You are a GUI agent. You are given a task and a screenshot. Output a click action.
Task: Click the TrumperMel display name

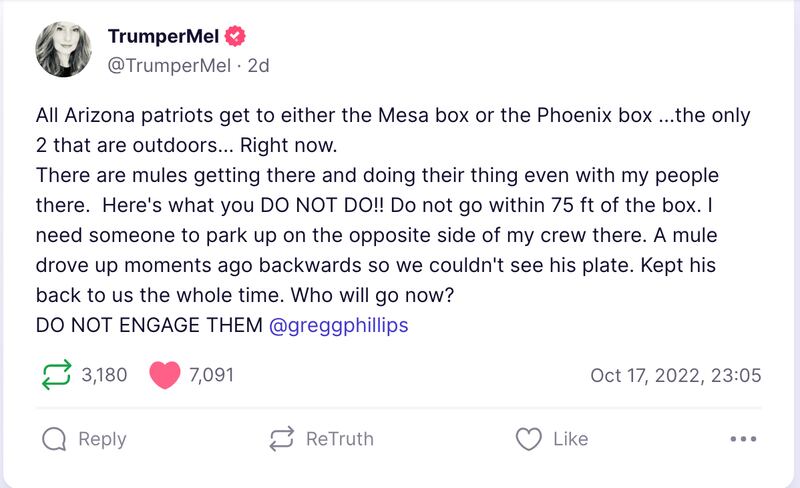164,37
